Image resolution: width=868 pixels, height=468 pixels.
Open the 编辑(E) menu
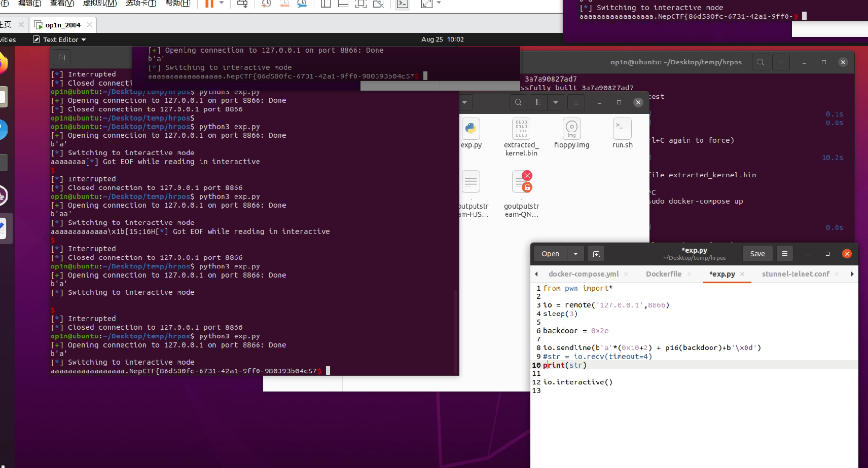30,4
